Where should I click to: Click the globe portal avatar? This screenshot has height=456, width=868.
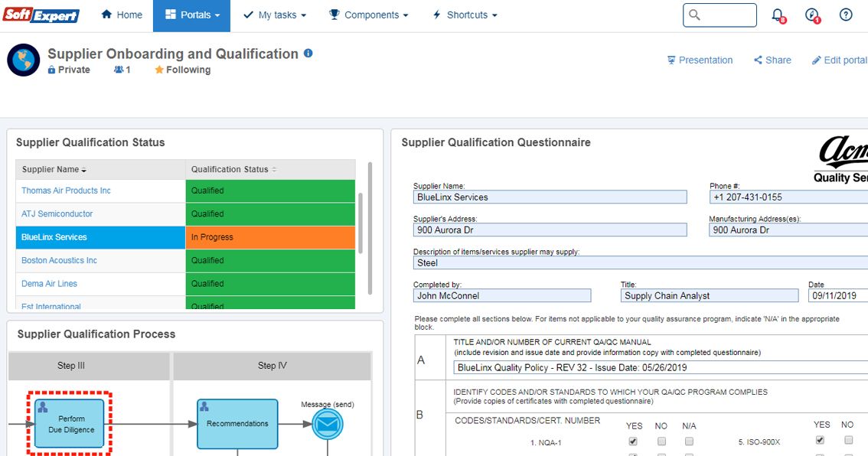pyautogui.click(x=23, y=60)
